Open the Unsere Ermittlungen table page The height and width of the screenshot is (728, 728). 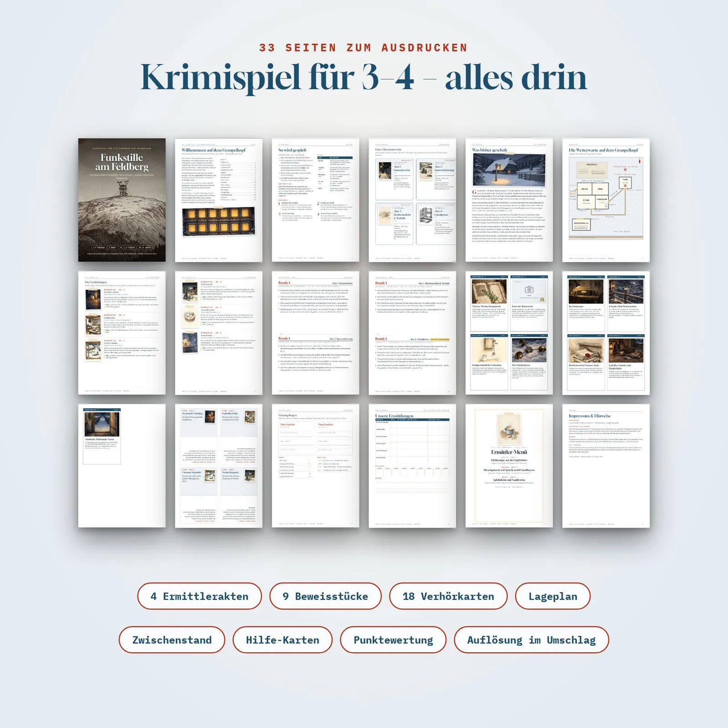[412, 466]
